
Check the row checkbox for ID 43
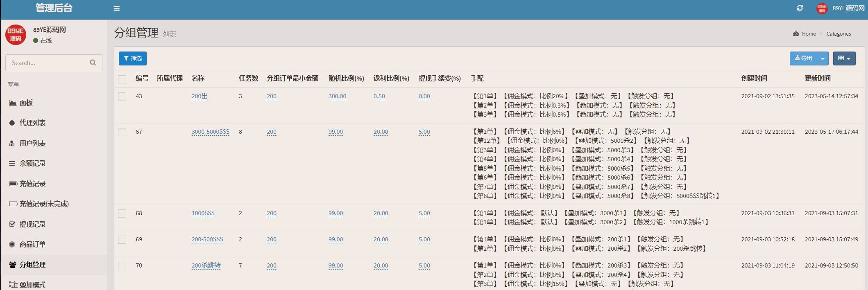click(x=122, y=97)
